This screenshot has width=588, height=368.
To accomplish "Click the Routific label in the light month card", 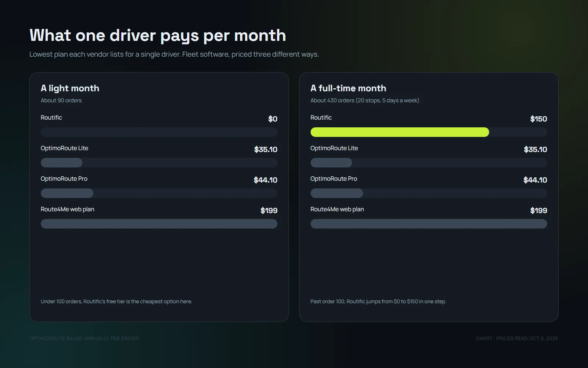I will click(51, 118).
